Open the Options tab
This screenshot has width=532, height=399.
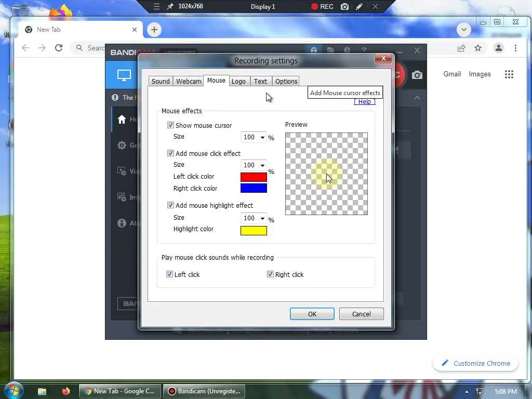(286, 82)
